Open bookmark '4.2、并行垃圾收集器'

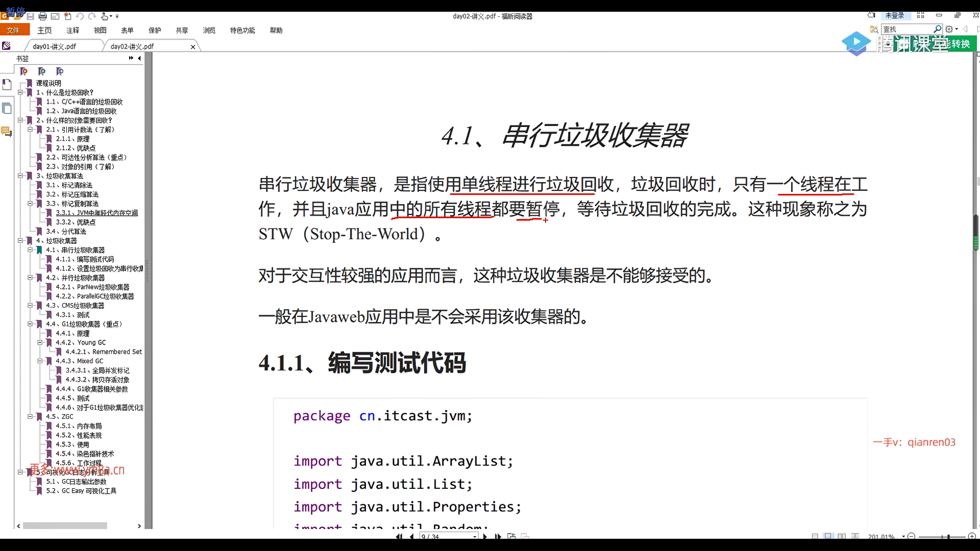coord(76,278)
